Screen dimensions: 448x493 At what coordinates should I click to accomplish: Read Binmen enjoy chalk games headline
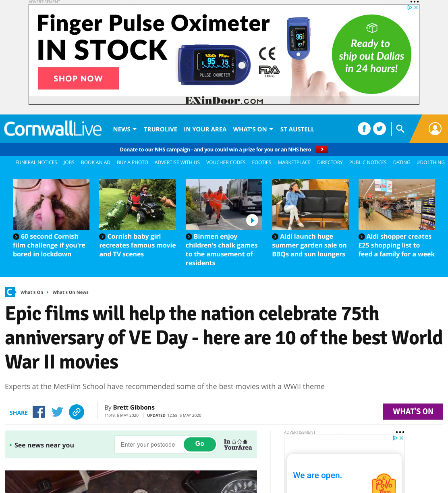[222, 250]
